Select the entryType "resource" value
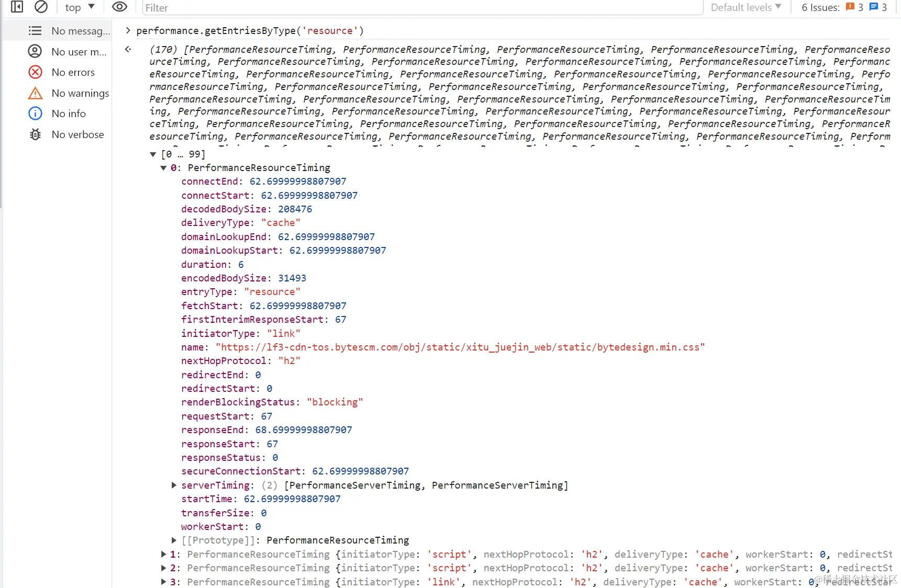The height and width of the screenshot is (588, 901). (x=272, y=292)
